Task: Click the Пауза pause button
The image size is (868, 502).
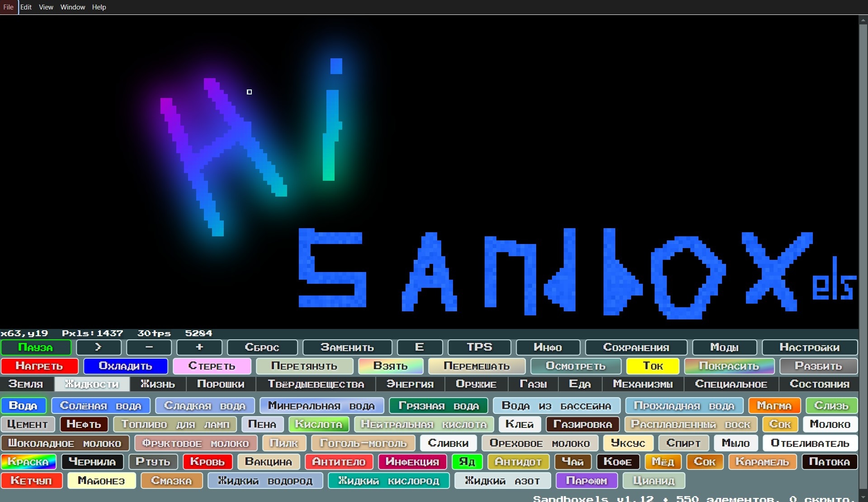Action: click(x=36, y=347)
